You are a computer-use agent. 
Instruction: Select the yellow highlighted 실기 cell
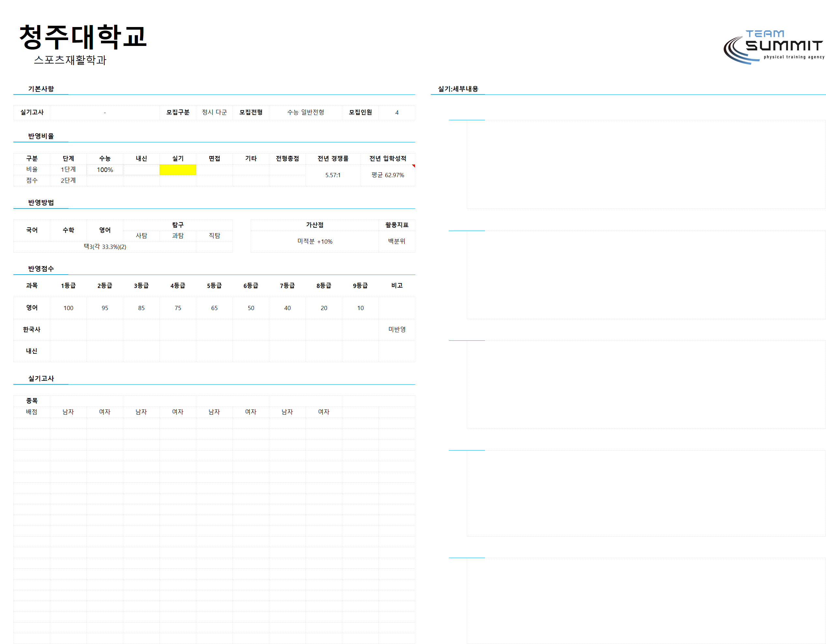tap(177, 170)
